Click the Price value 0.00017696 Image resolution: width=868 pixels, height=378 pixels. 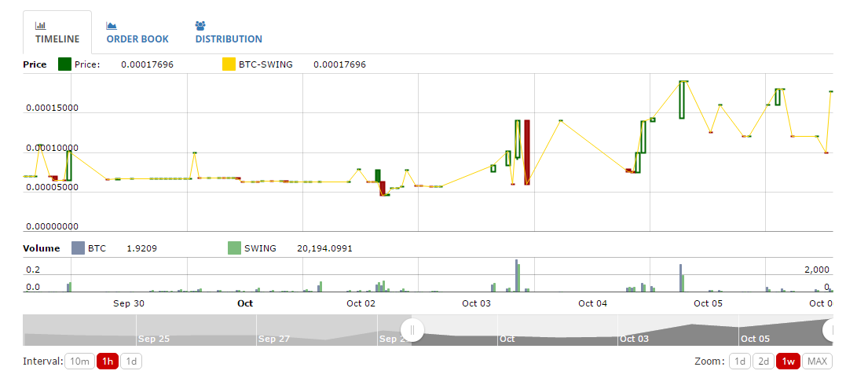[147, 64]
